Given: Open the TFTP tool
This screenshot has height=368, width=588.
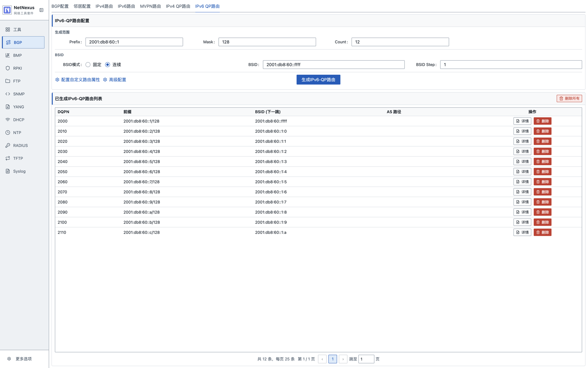Looking at the screenshot, I should tap(23, 158).
